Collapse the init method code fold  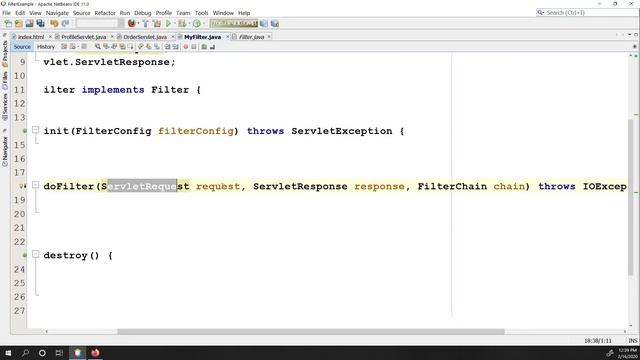(x=36, y=130)
